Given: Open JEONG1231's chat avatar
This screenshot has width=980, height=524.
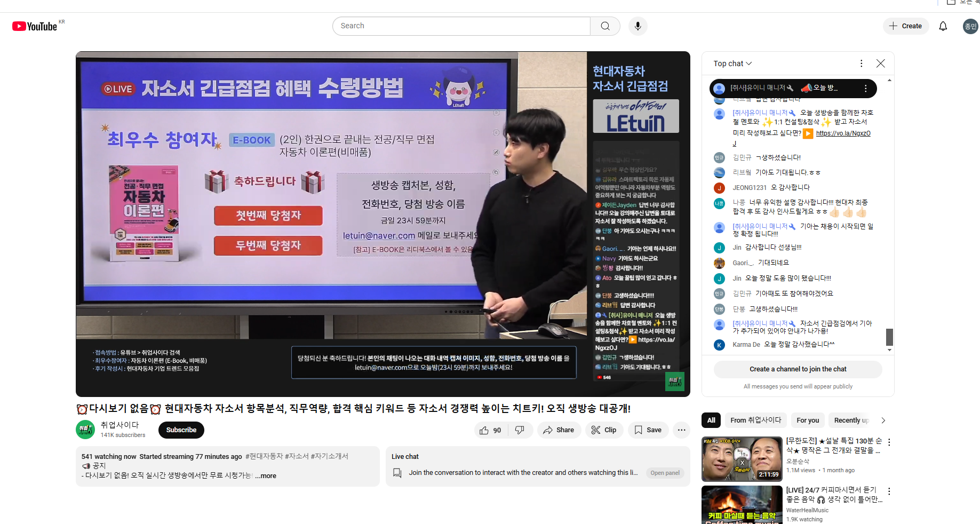Looking at the screenshot, I should [x=719, y=188].
